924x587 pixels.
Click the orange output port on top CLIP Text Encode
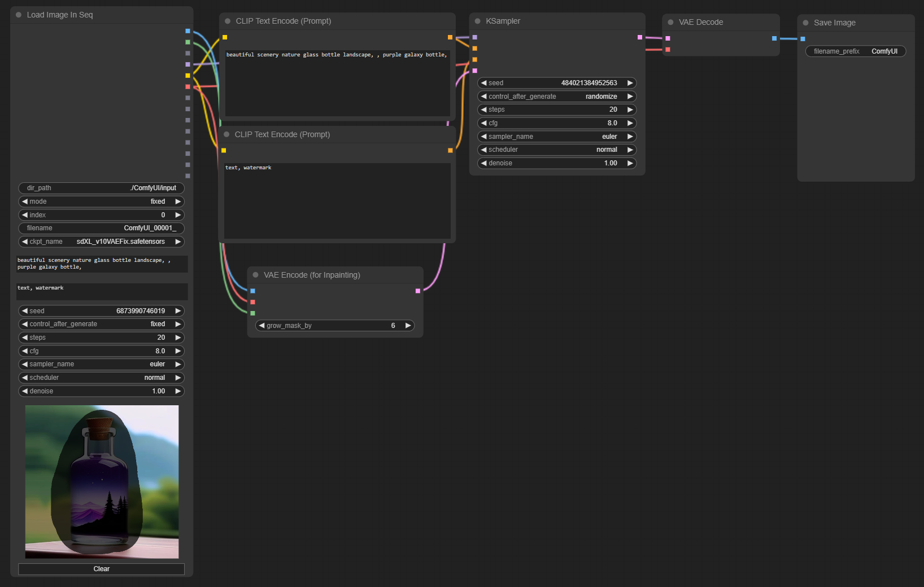(x=450, y=37)
